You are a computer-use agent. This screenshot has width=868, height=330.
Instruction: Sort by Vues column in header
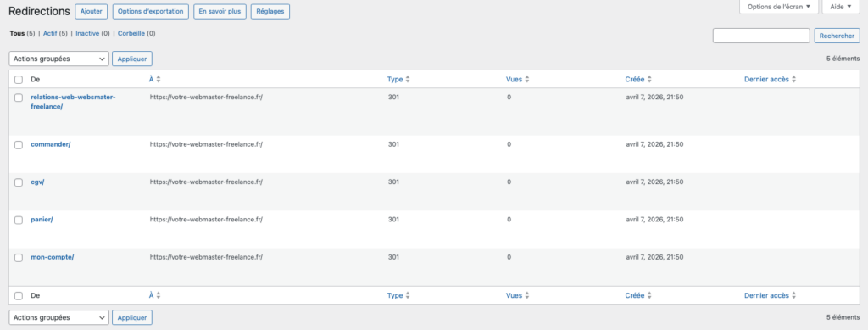point(518,79)
